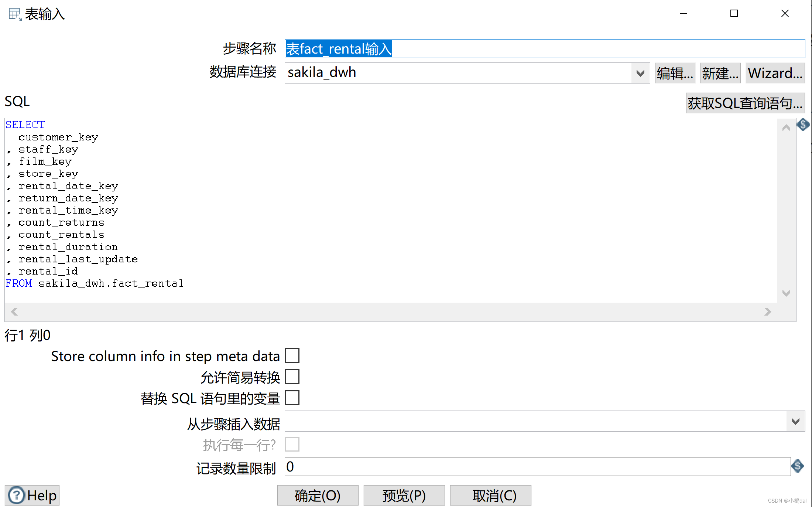This screenshot has height=507, width=812.
Task: Click the return_date_key line in SQL
Action: (62, 198)
